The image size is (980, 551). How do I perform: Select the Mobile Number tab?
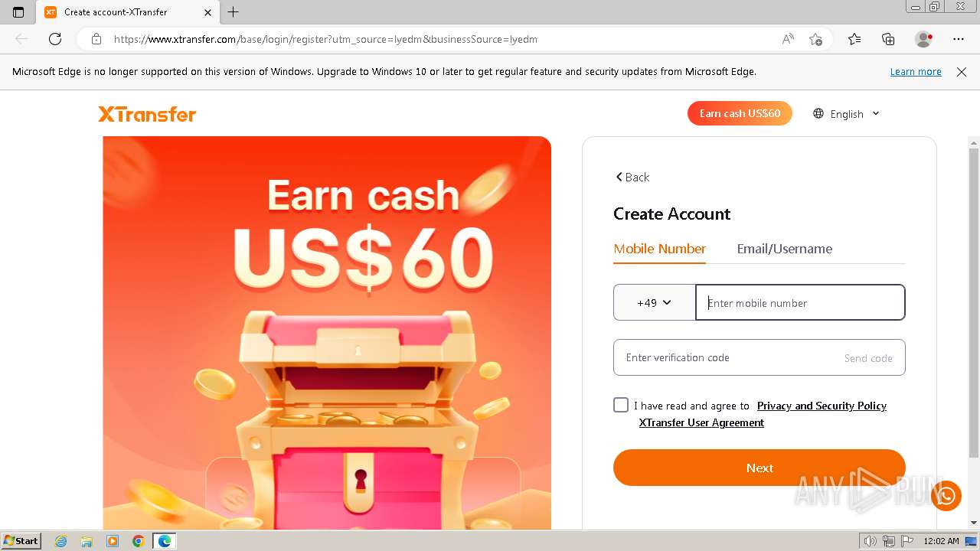659,249
